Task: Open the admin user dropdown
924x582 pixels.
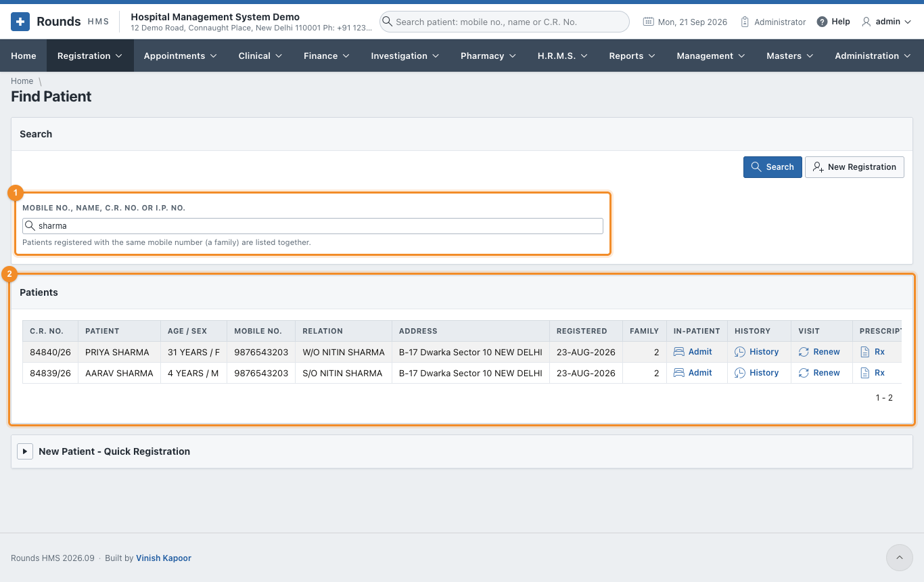Action: tap(887, 22)
